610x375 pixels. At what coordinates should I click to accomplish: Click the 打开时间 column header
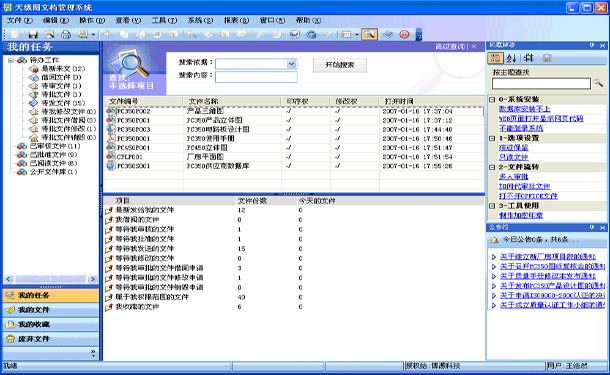pyautogui.click(x=431, y=101)
